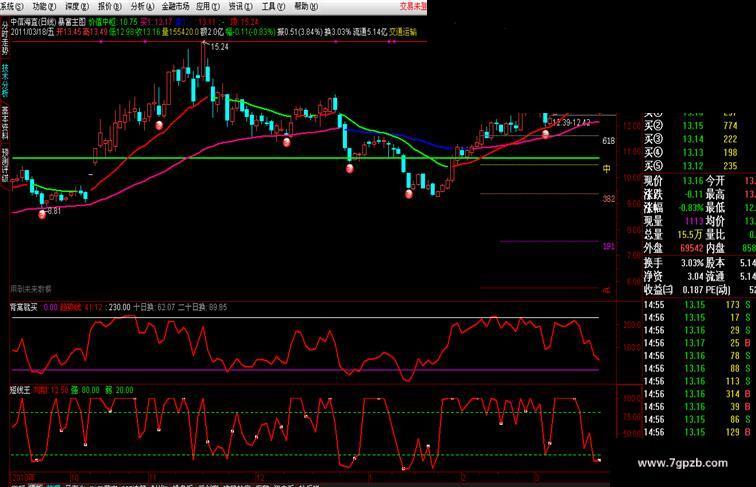Screen dimensions: 756x487
Task: Open the 工具 menu
Action: click(x=273, y=6)
